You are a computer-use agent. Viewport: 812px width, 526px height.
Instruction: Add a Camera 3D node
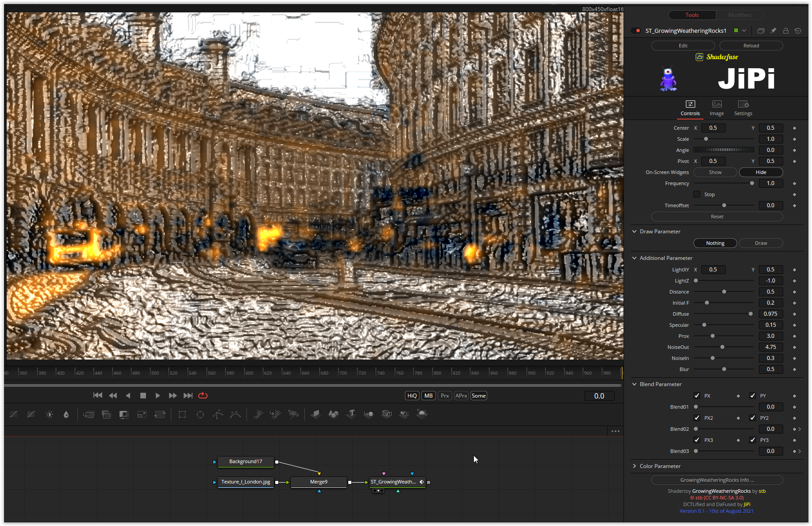[387, 414]
